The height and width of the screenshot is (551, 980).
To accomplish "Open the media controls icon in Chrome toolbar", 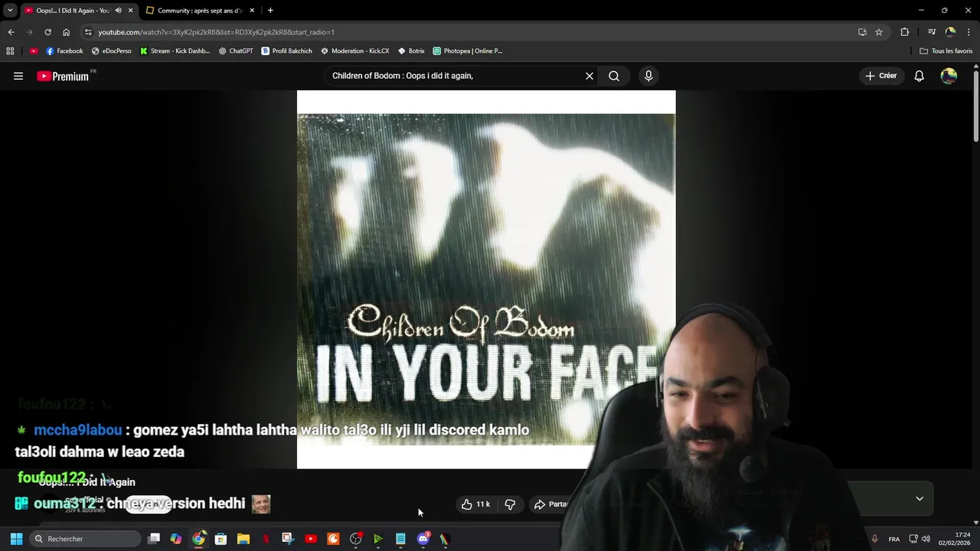I will coord(932,32).
